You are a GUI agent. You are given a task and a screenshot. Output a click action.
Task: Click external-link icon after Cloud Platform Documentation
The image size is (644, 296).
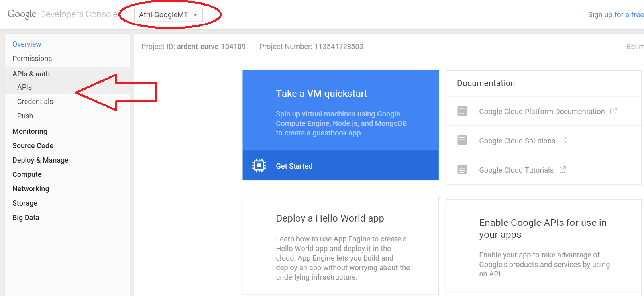pos(613,111)
